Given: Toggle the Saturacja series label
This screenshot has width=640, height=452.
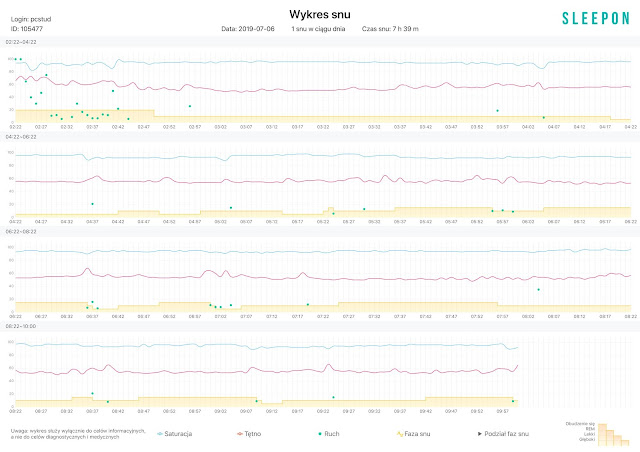Looking at the screenshot, I should click(177, 434).
